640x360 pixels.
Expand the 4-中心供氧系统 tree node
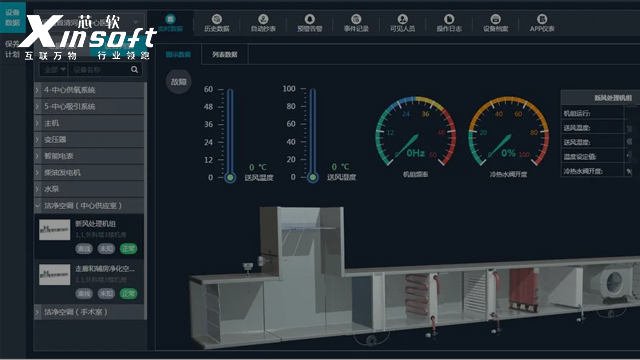(x=89, y=90)
